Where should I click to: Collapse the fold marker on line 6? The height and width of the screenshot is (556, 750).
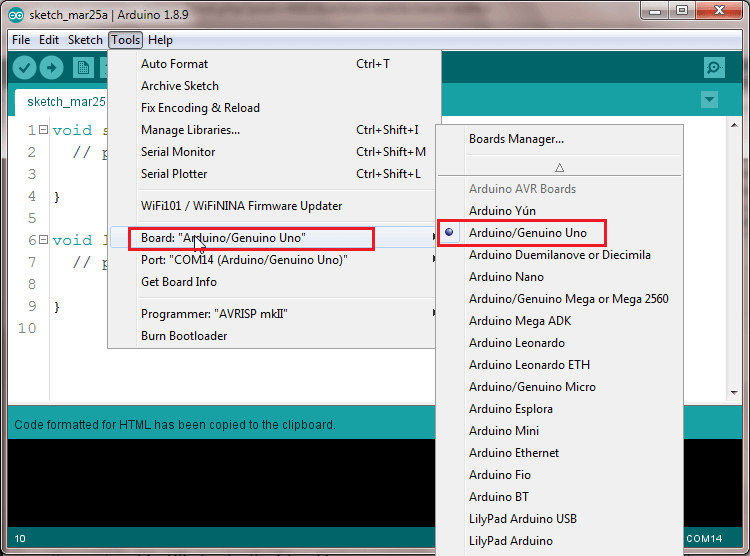click(44, 240)
